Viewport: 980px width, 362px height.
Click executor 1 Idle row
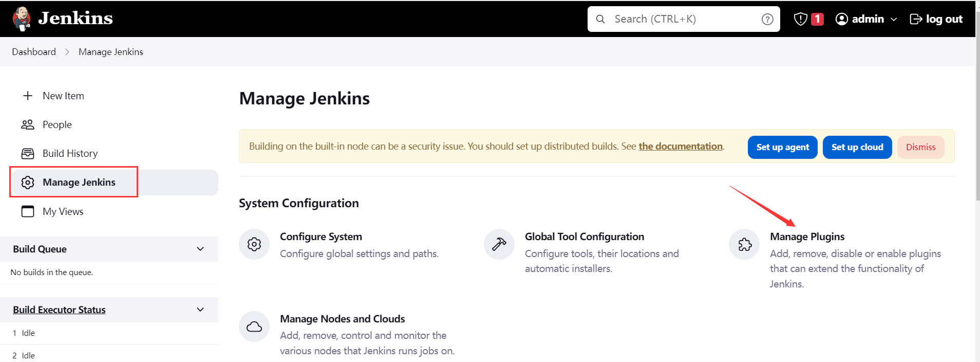coord(109,333)
